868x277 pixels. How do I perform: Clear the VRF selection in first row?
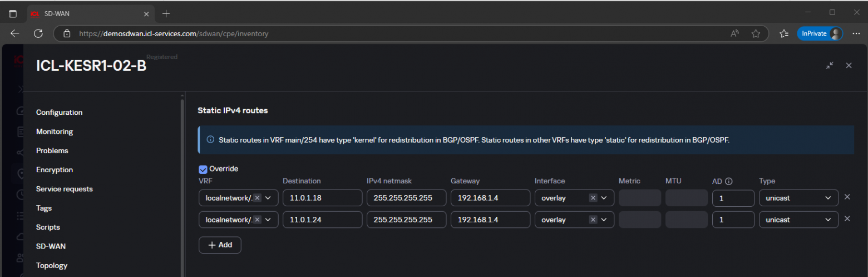(x=257, y=198)
